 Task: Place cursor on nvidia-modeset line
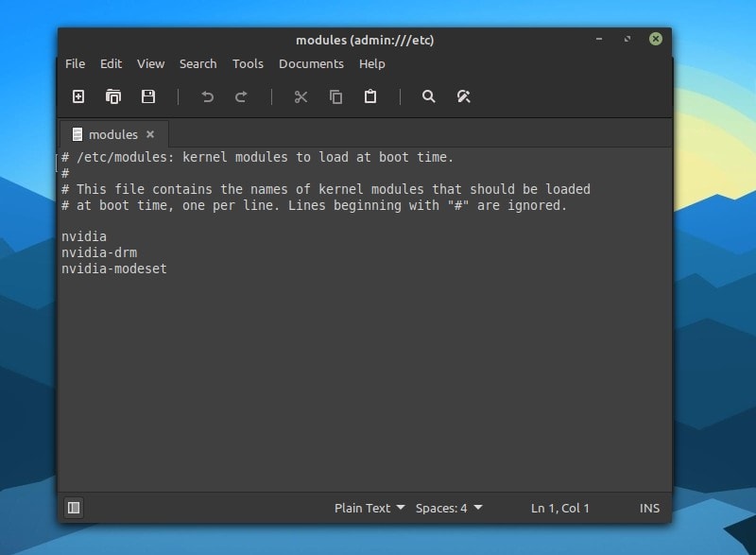pyautogui.click(x=114, y=269)
